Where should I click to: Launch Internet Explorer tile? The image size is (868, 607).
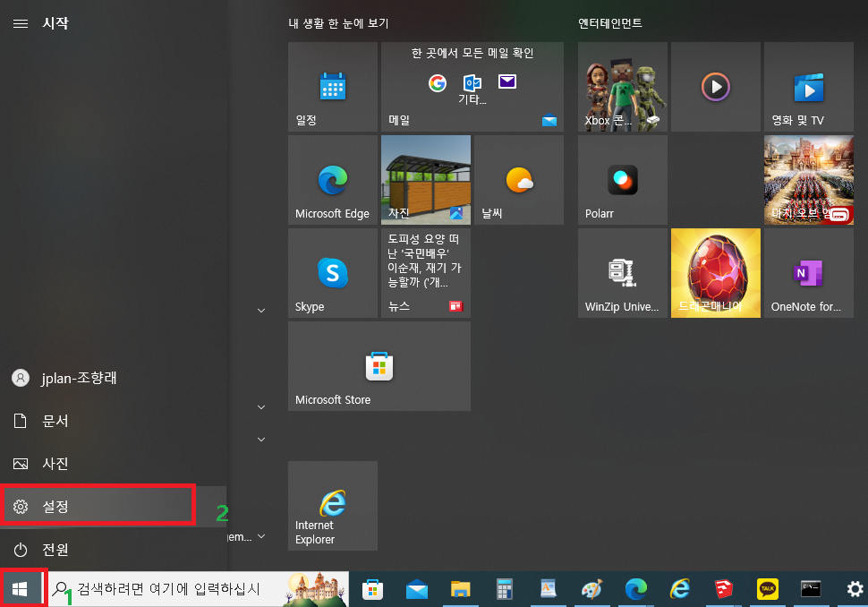coord(333,506)
